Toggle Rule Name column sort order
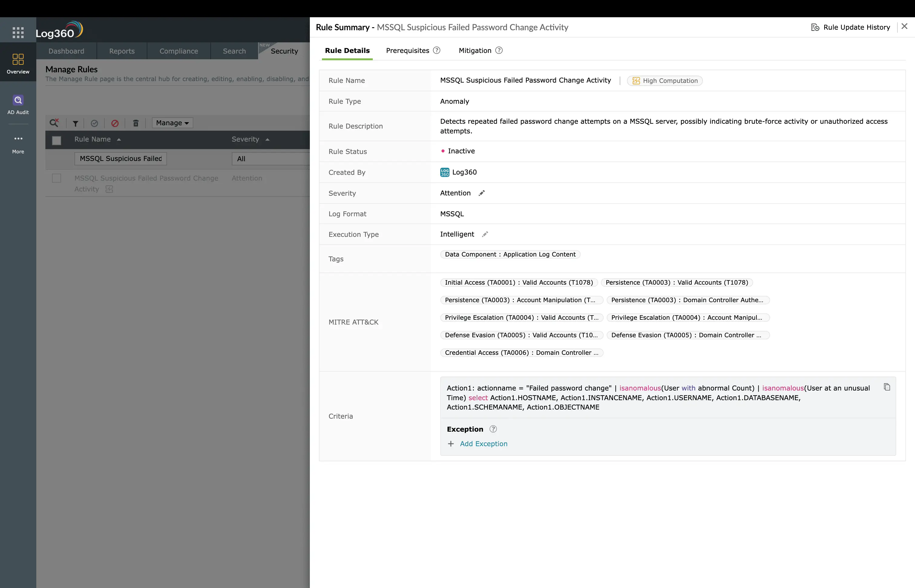Image resolution: width=915 pixels, height=588 pixels. click(x=118, y=139)
